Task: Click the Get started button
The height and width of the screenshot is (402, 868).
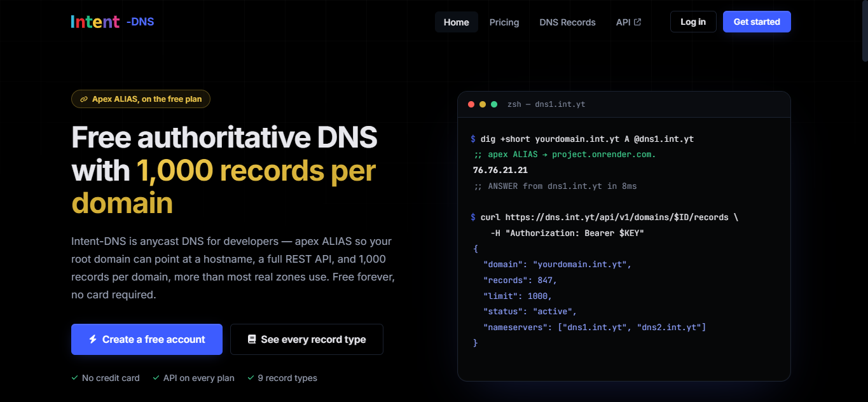Action: tap(757, 22)
